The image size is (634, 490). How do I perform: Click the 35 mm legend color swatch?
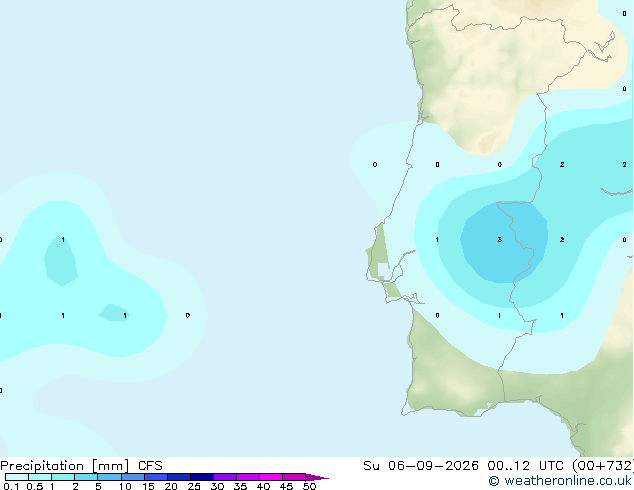248,477
